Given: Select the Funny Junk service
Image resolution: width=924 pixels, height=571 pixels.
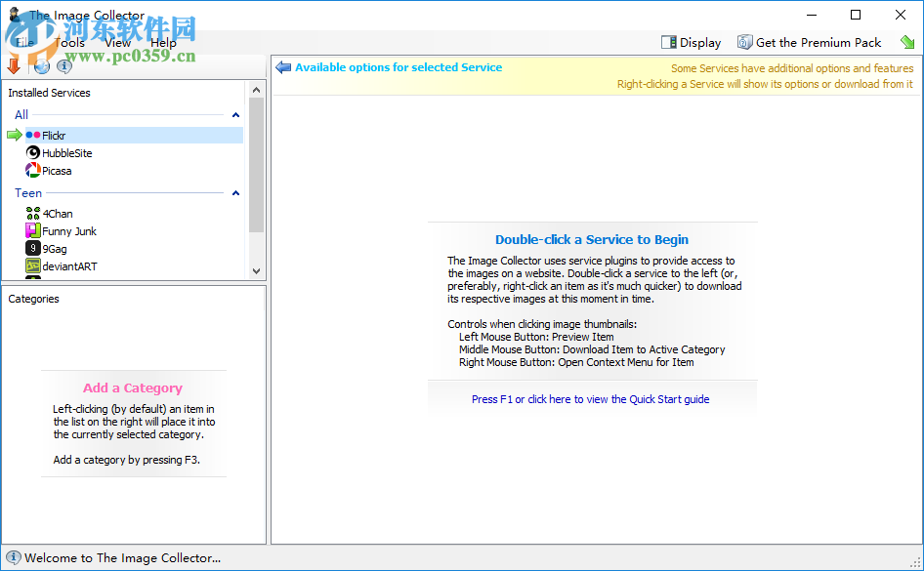Looking at the screenshot, I should pos(68,231).
